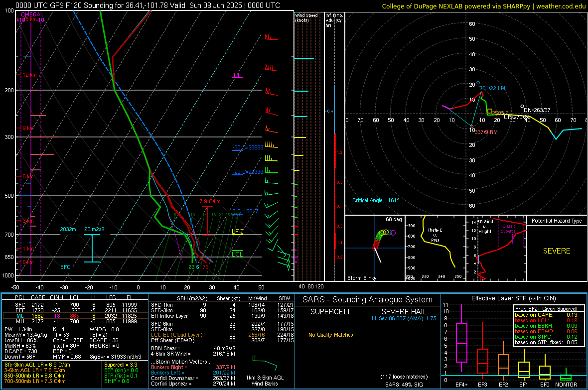
Task: Click the based on STP_fixed: 0.05 probability
Action: click(x=546, y=342)
